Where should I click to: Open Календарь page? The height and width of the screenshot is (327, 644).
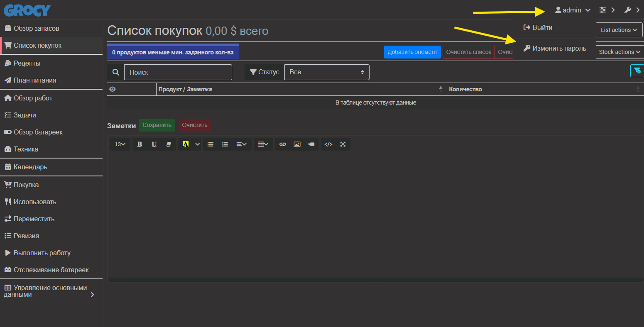(x=51, y=167)
